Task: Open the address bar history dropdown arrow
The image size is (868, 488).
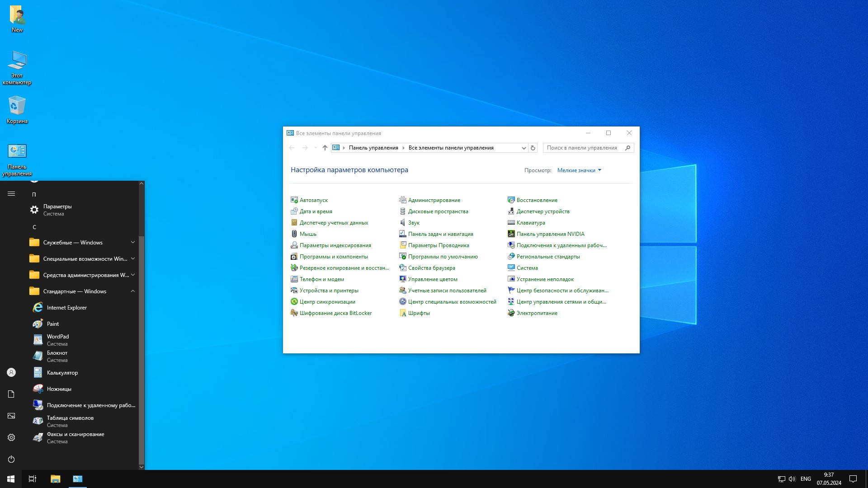Action: coord(524,148)
